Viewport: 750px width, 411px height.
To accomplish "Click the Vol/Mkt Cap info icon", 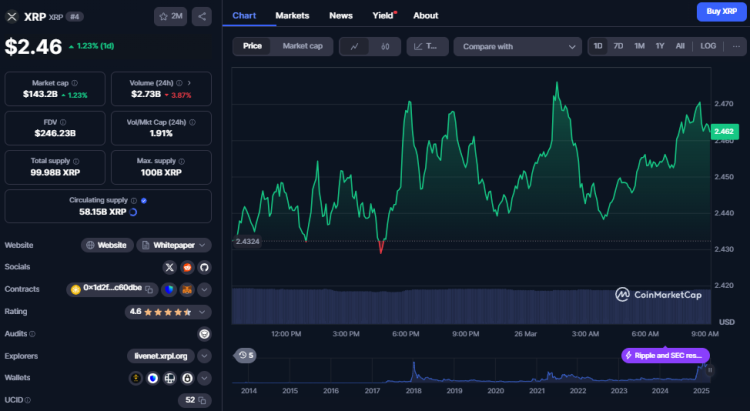I will [192, 122].
